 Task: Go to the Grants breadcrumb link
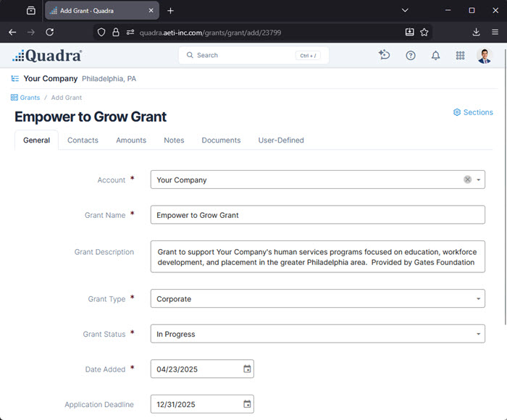click(29, 98)
